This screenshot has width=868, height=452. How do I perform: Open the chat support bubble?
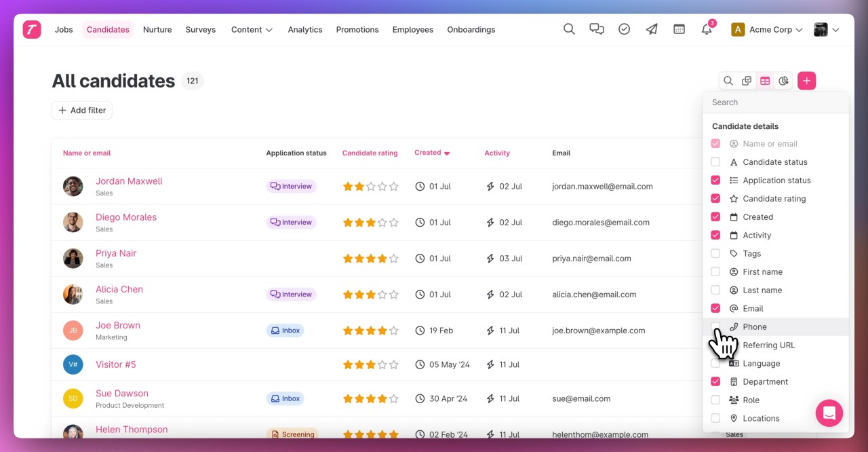coord(829,413)
